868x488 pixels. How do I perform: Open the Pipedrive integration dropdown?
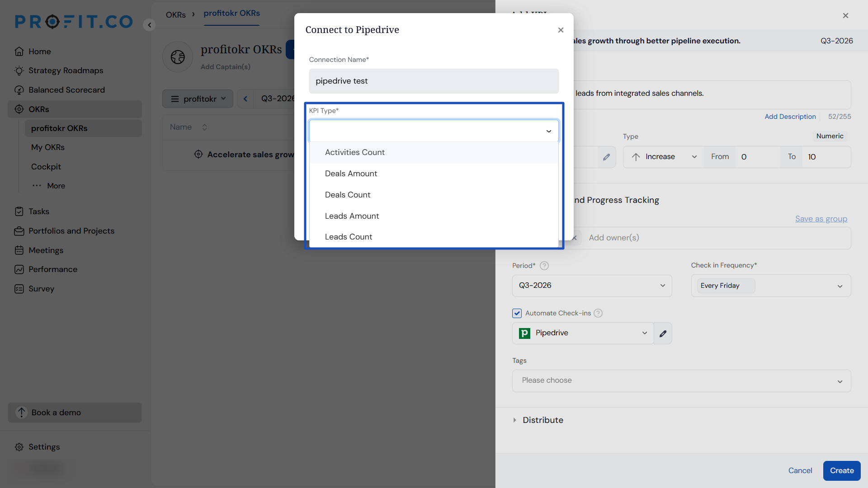click(x=583, y=333)
